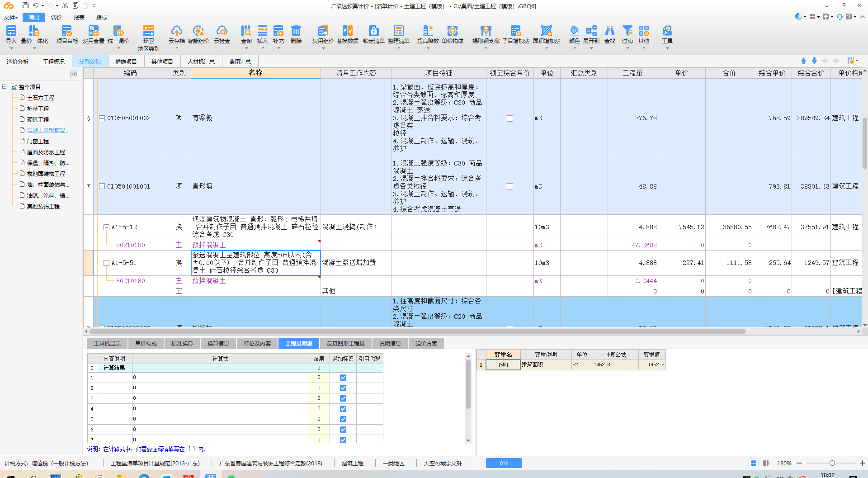Uncheck 累加标识 in detail row 1
The width and height of the screenshot is (868, 478).
[x=343, y=378]
